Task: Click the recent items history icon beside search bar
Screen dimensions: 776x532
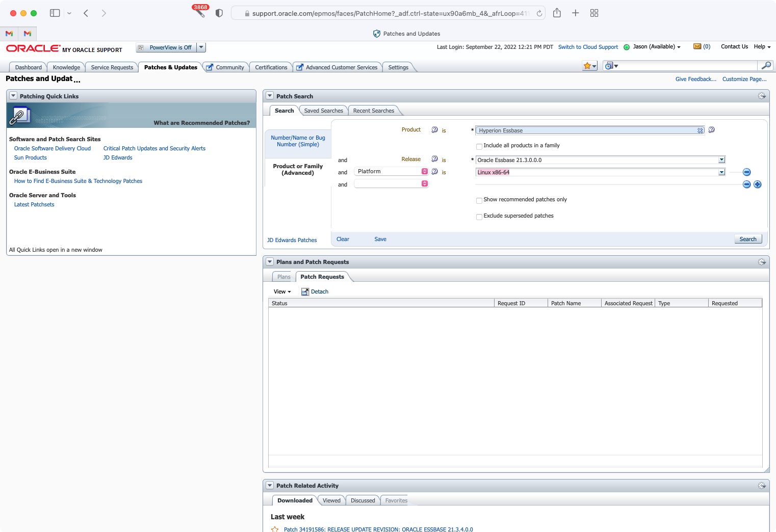Action: [x=611, y=66]
